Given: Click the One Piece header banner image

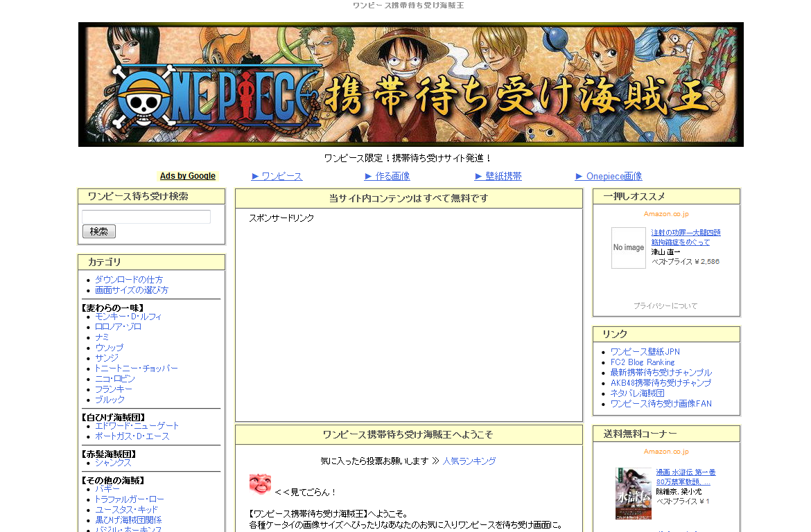Looking at the screenshot, I should (410, 85).
